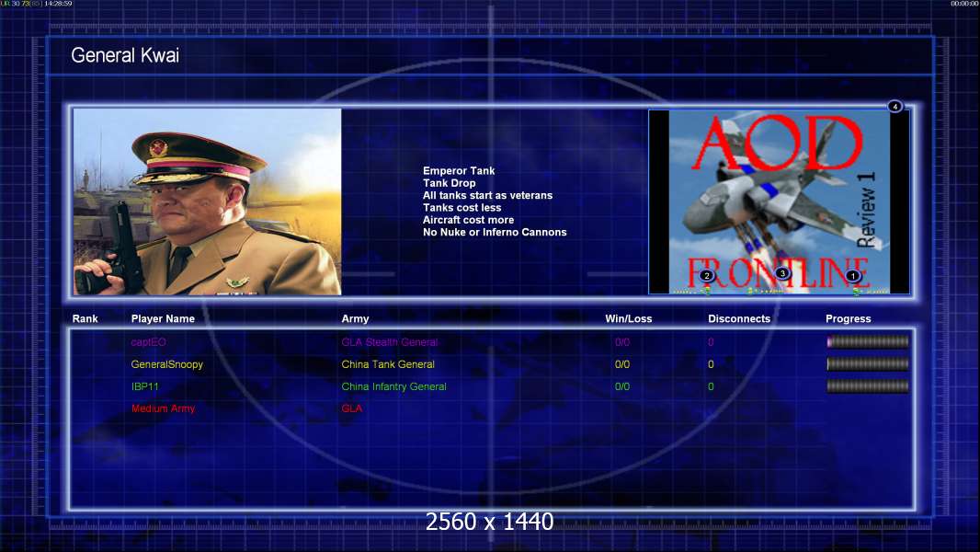Click captEO's loading progress bar
This screenshot has width=980, height=552.
(x=868, y=342)
